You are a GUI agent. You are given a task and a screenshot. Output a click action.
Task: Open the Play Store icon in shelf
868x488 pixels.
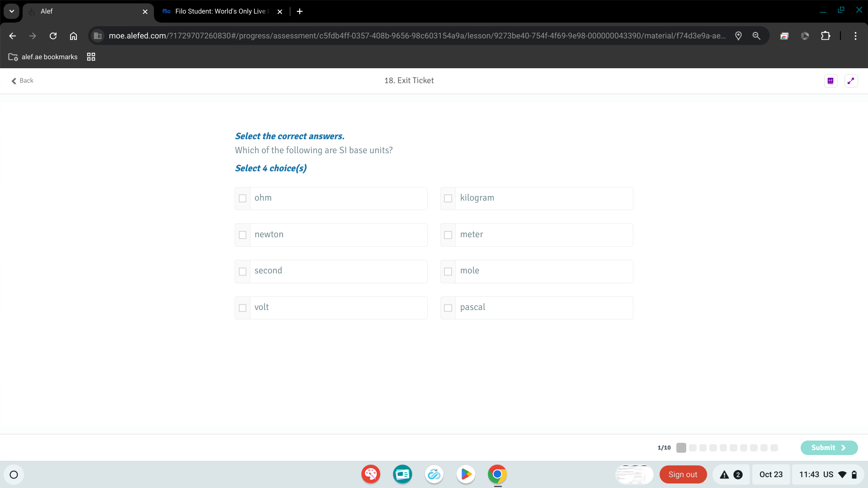coord(466,474)
